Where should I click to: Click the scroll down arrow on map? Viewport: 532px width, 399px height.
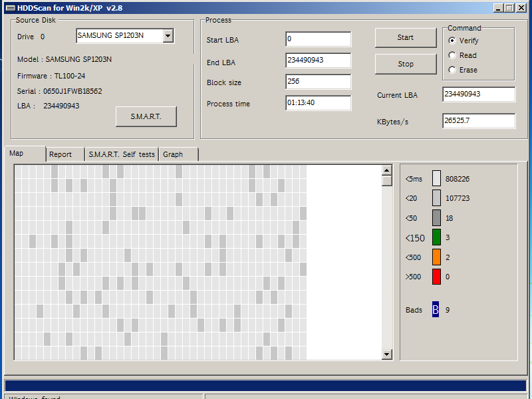387,354
